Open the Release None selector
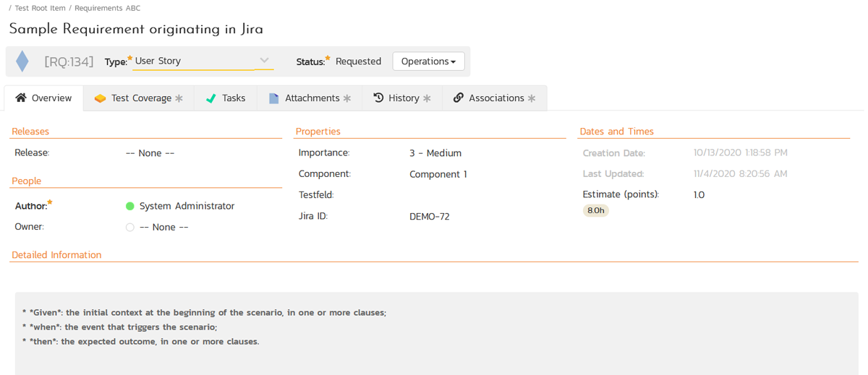 [x=150, y=153]
